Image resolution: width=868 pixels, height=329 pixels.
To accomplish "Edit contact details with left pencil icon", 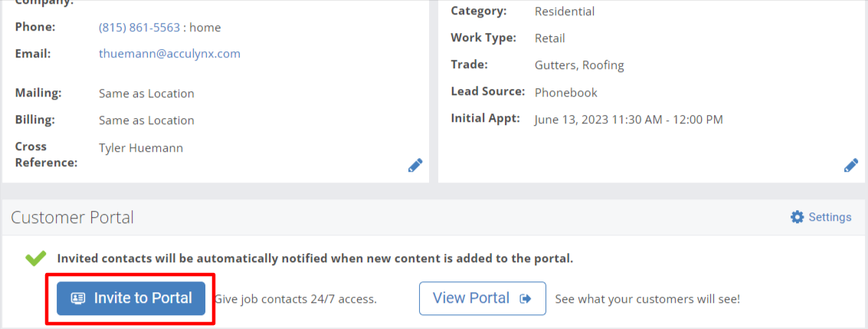I will point(415,165).
